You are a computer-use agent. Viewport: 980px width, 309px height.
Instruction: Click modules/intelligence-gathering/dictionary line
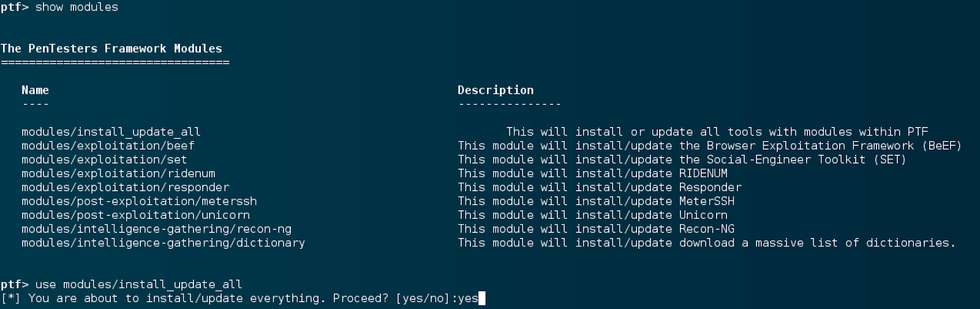point(163,243)
